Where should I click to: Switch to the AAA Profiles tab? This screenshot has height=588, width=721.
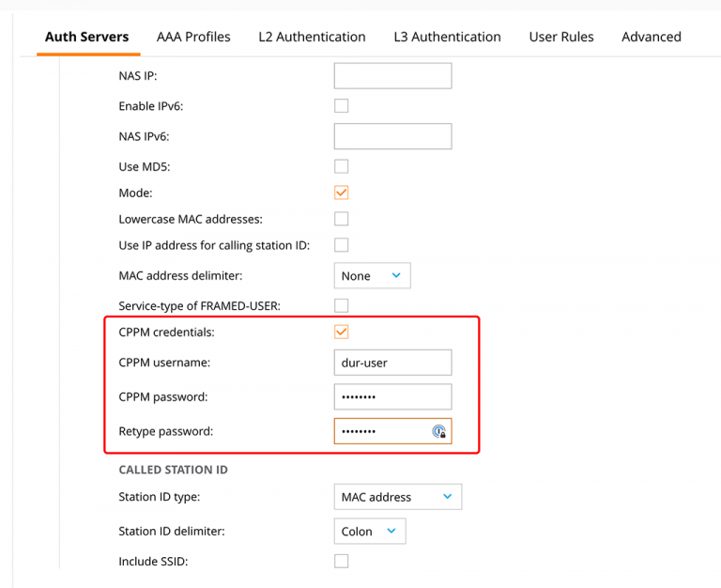click(x=193, y=37)
